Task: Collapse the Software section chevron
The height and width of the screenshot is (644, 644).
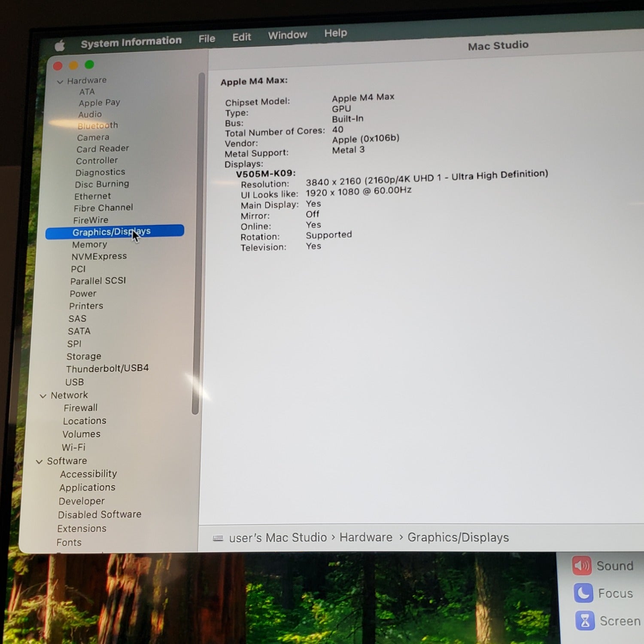Action: (39, 462)
